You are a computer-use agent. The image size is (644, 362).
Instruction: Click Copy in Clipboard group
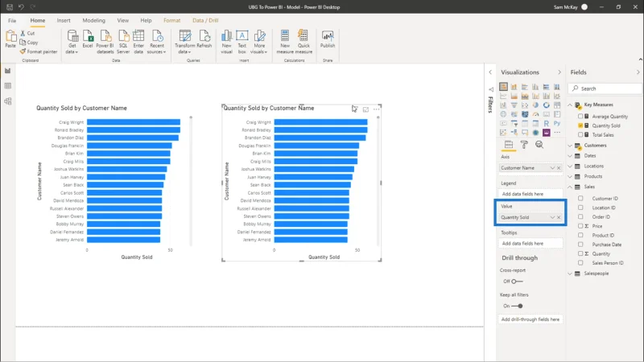pyautogui.click(x=29, y=43)
